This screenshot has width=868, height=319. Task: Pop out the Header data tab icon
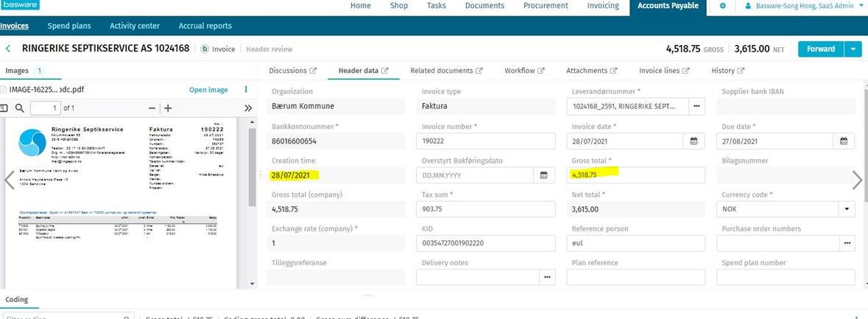(x=385, y=70)
